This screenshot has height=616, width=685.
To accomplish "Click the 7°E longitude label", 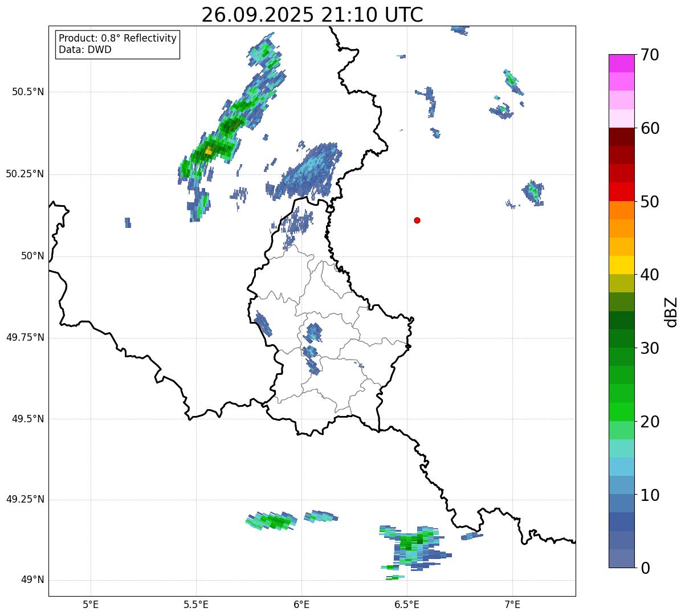I will (x=512, y=604).
